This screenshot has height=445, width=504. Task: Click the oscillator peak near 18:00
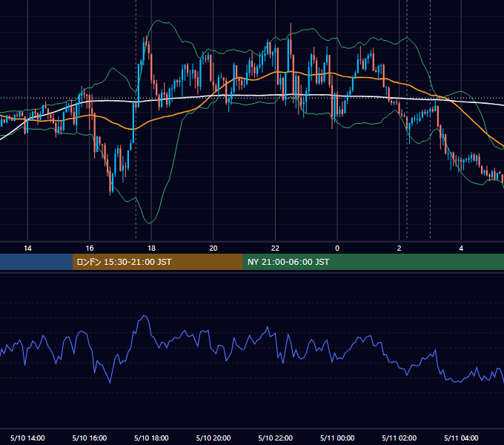[145, 317]
